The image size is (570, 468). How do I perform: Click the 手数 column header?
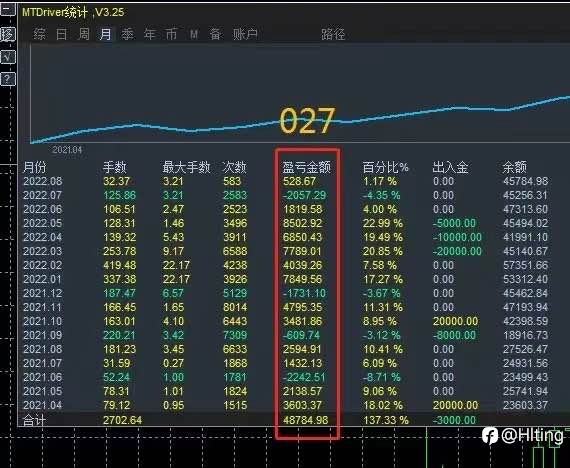pos(115,167)
